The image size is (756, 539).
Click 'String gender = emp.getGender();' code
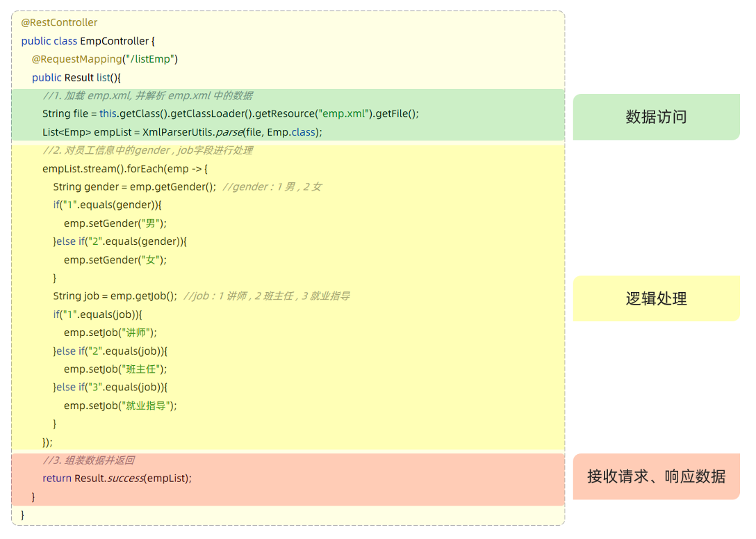(135, 187)
